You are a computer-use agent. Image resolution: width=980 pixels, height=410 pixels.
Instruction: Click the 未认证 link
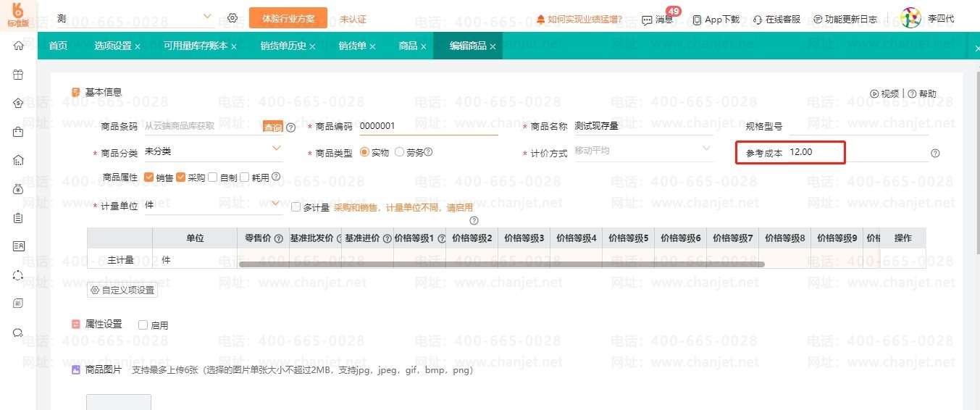pyautogui.click(x=353, y=20)
